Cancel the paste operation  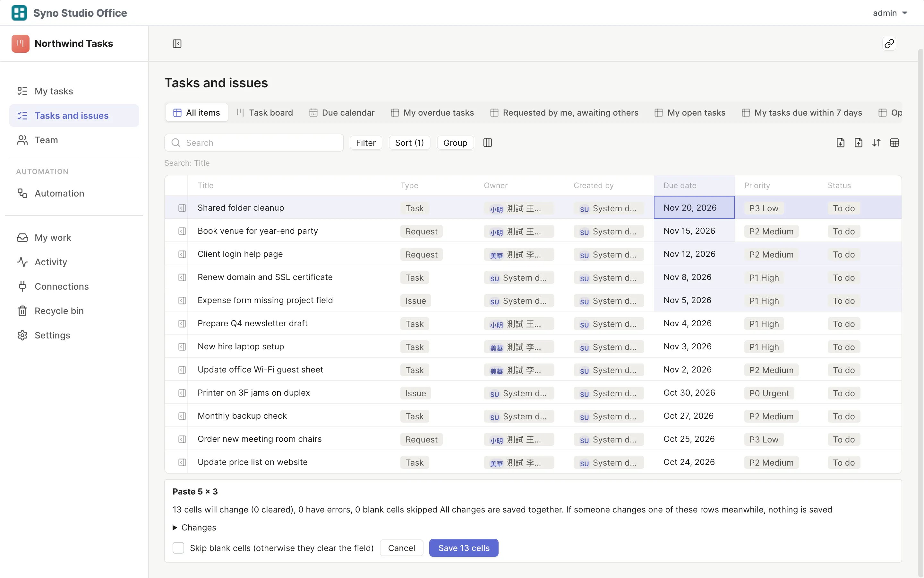point(401,548)
